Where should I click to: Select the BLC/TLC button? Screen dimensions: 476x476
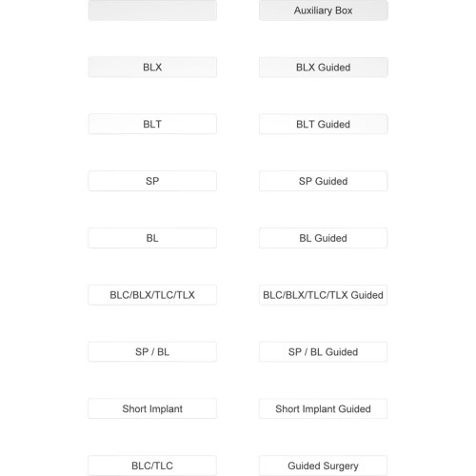[152, 466]
